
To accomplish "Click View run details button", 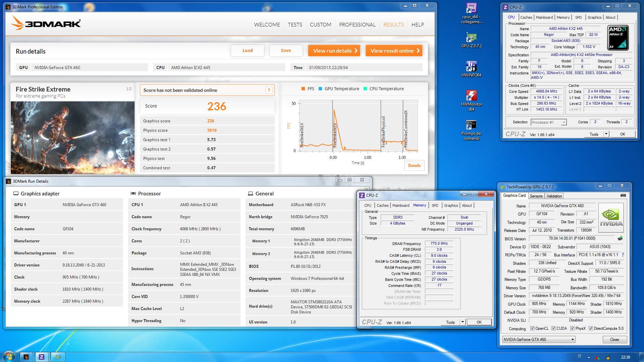I will point(334,51).
